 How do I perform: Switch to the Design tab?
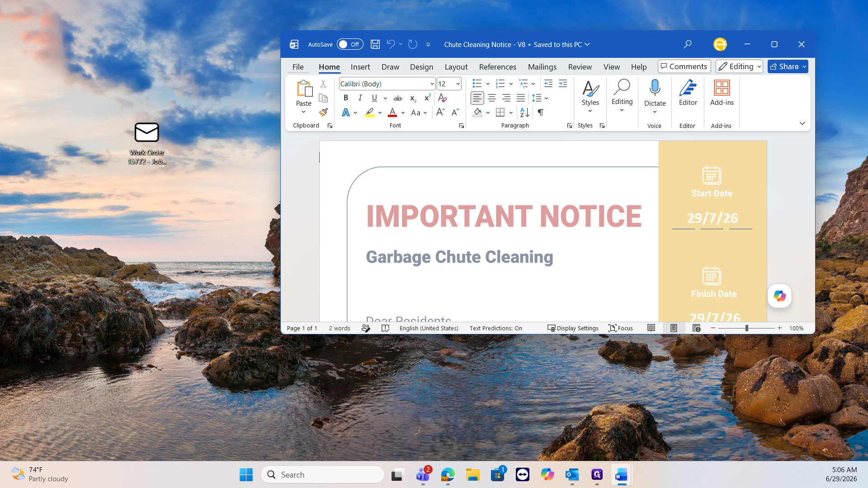[x=421, y=67]
